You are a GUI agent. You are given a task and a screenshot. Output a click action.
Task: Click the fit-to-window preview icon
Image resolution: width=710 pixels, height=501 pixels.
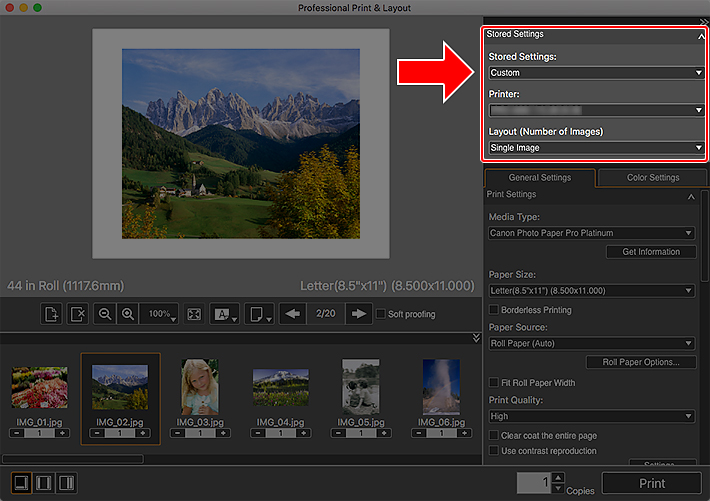point(194,314)
